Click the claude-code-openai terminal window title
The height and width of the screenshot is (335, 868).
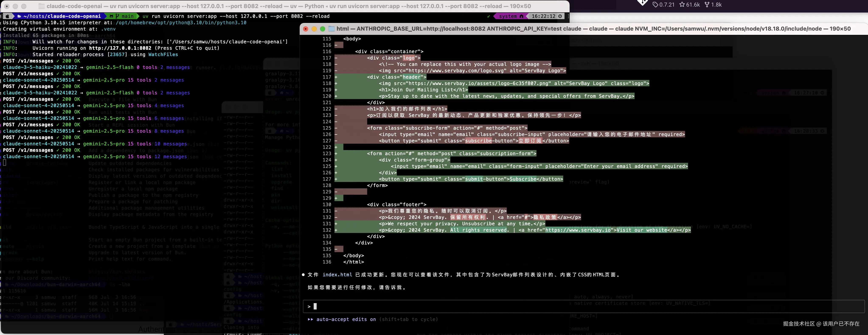point(289,6)
